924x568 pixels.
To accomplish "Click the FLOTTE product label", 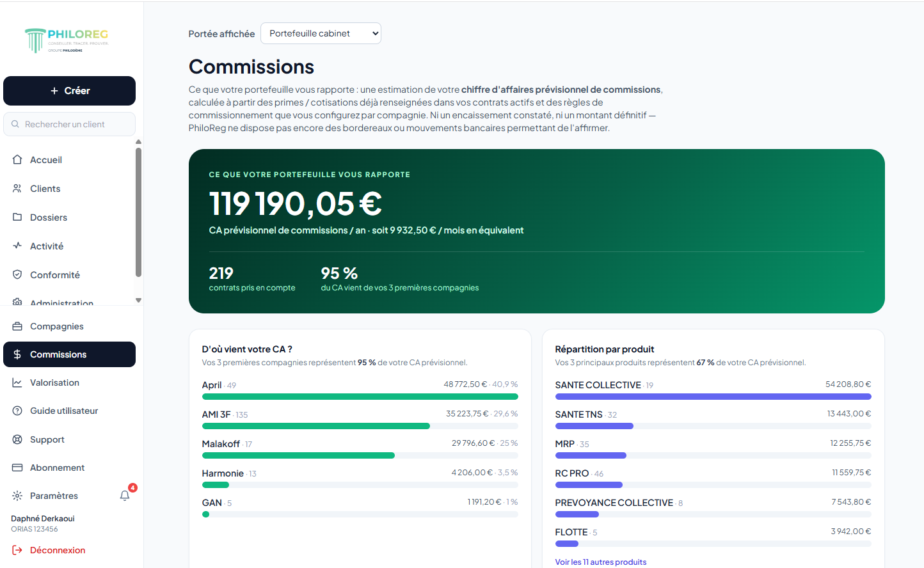I will pyautogui.click(x=571, y=532).
